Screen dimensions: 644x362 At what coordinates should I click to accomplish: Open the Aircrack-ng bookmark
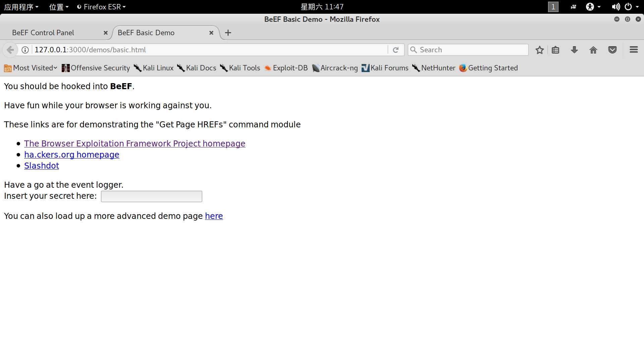click(x=335, y=68)
